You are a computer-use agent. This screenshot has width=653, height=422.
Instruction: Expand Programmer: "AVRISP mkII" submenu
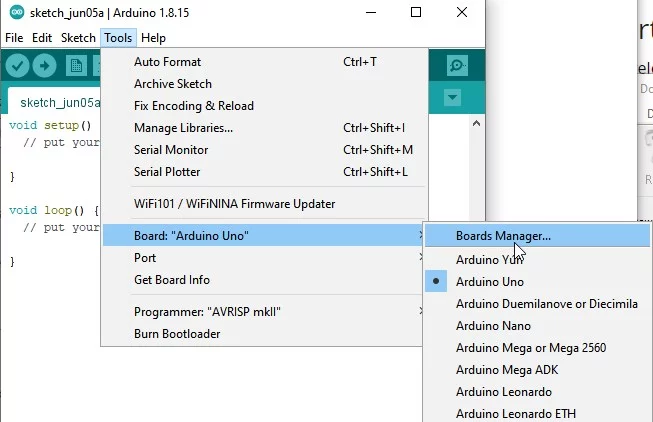pyautogui.click(x=263, y=312)
